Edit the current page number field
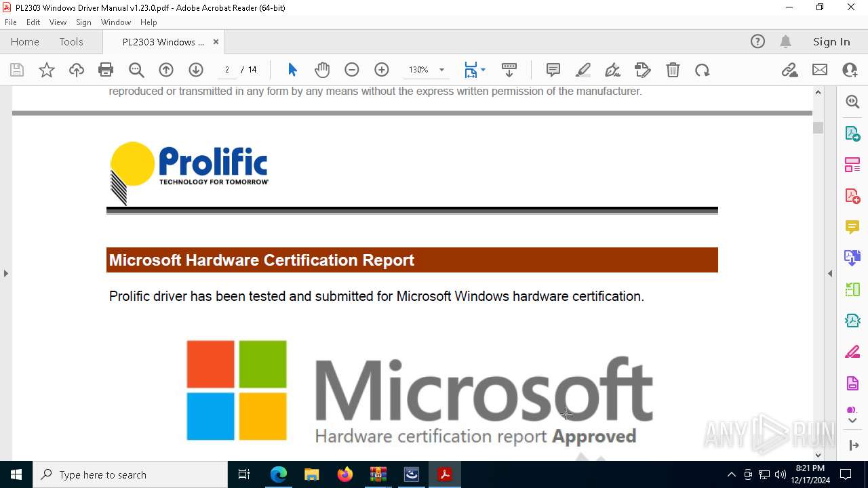The width and height of the screenshot is (868, 488). (x=227, y=70)
